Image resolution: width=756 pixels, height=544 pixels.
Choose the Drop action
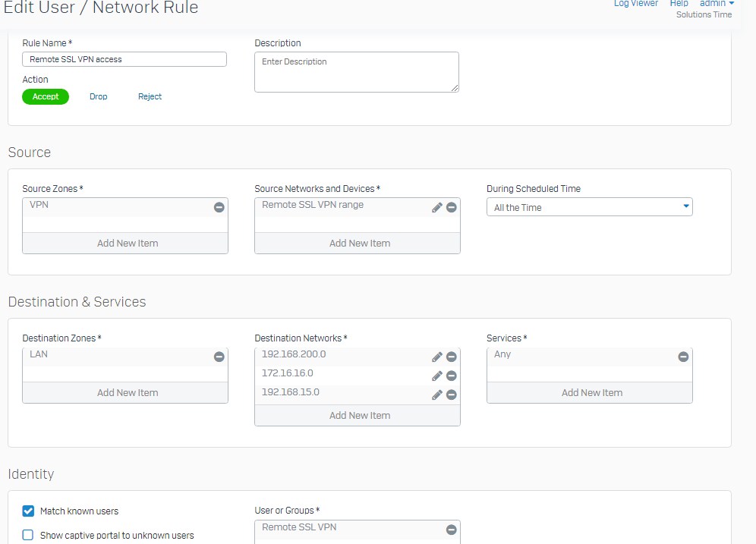pyautogui.click(x=99, y=96)
